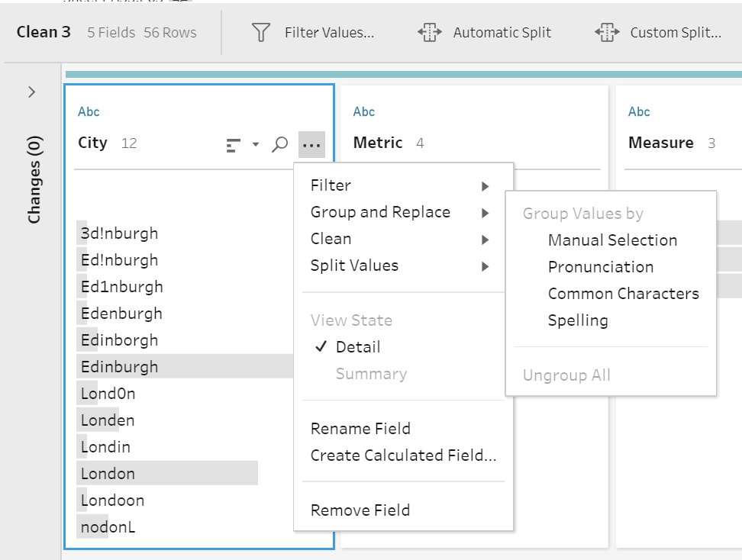The width and height of the screenshot is (742, 560).
Task: Click the Abc data type icon on Measure
Action: 639,111
